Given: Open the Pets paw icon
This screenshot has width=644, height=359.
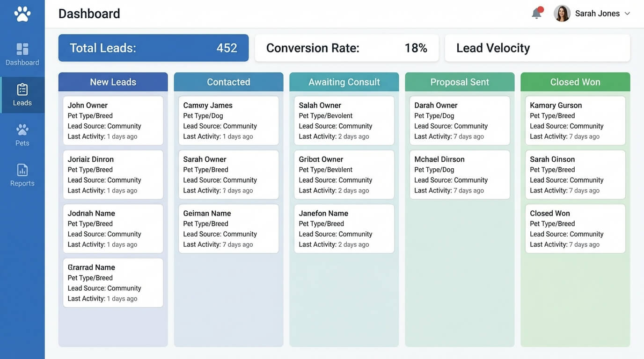Looking at the screenshot, I should [22, 130].
